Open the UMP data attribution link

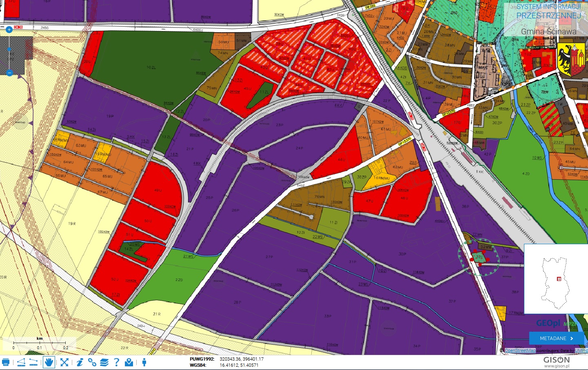(x=581, y=350)
